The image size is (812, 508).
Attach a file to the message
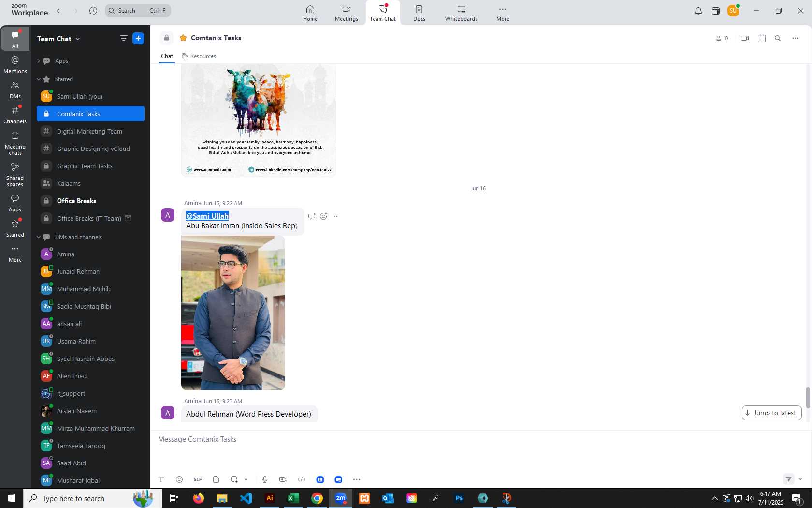[216, 479]
